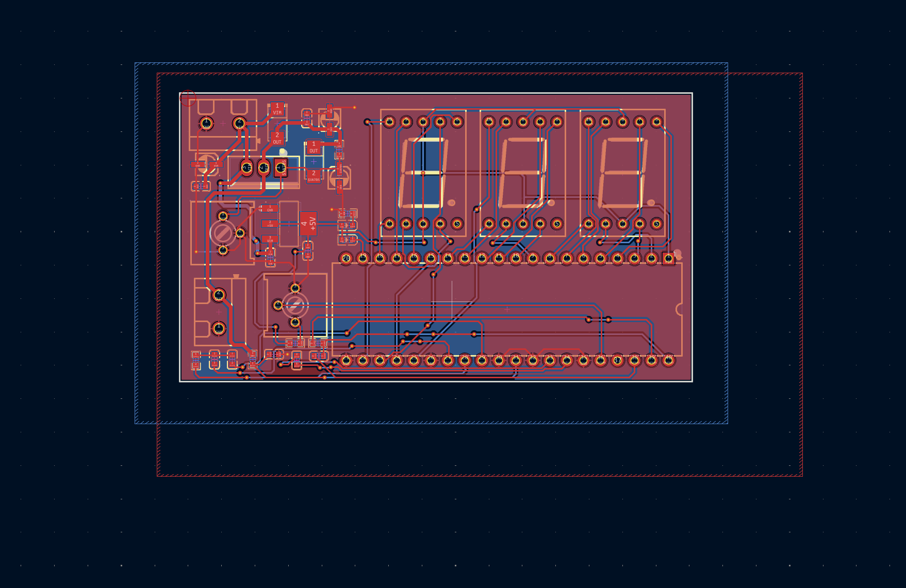Click the SMD pad labeled 1 VIM
The height and width of the screenshot is (588, 906).
[x=277, y=109]
